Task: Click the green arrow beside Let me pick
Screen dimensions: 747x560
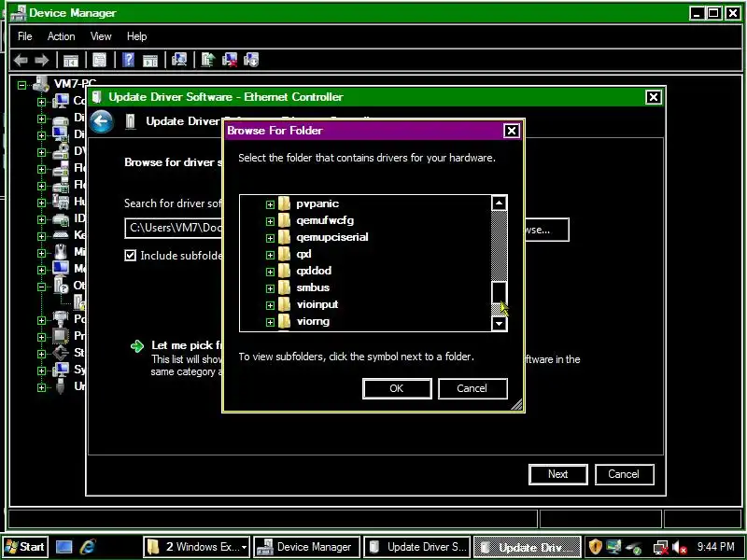Action: tap(136, 346)
